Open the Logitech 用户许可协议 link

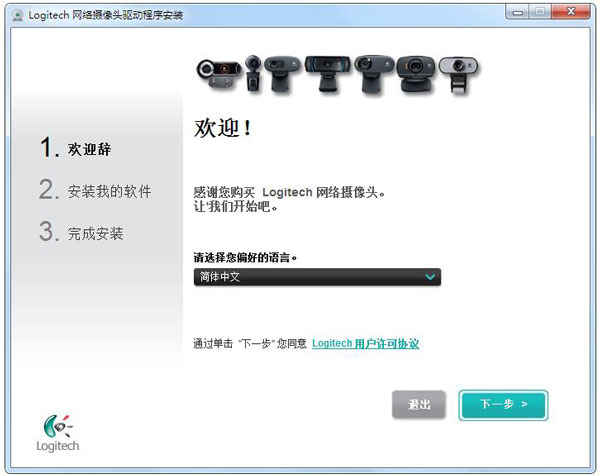(365, 344)
